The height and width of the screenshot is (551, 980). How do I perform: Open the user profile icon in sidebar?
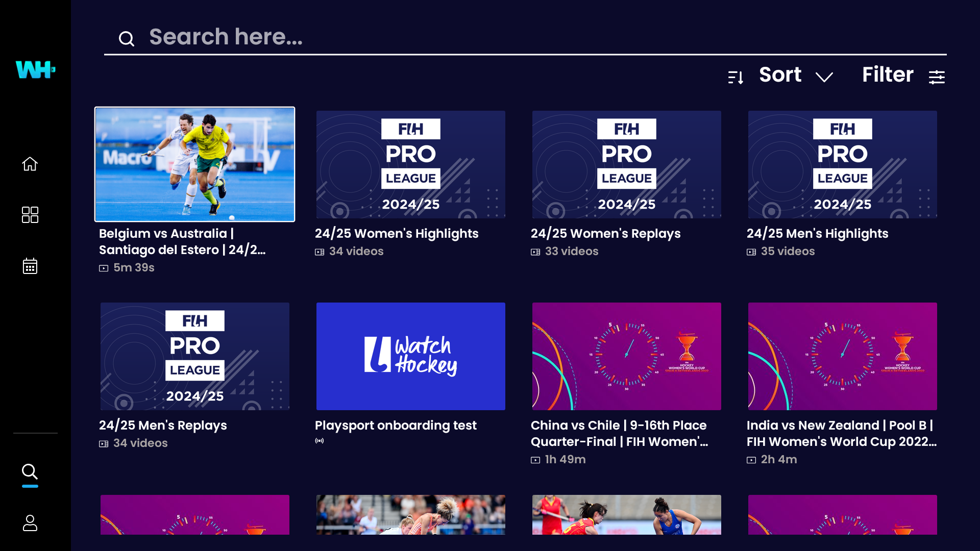pyautogui.click(x=30, y=523)
